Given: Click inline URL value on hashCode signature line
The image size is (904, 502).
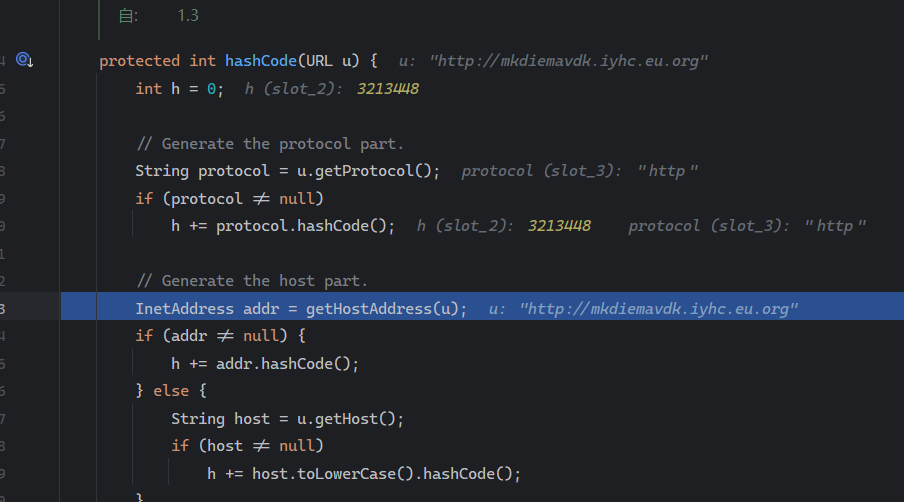Looking at the screenshot, I should pyautogui.click(x=568, y=61).
